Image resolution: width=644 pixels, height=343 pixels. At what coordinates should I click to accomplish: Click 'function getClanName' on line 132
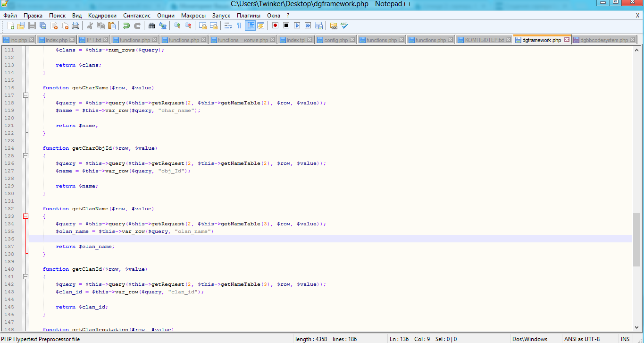tap(75, 208)
